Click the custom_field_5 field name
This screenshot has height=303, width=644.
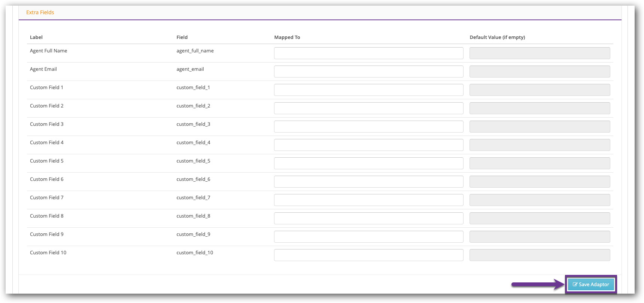point(193,161)
